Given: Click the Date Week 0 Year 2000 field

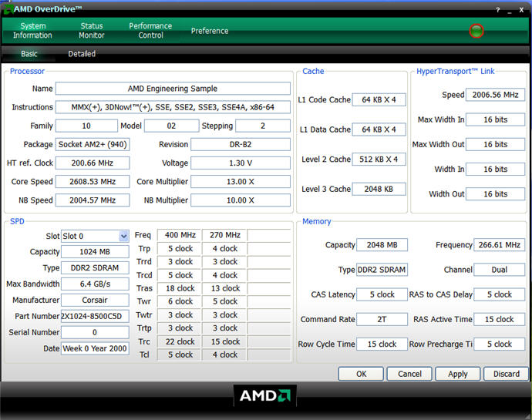Looking at the screenshot, I should [x=95, y=348].
